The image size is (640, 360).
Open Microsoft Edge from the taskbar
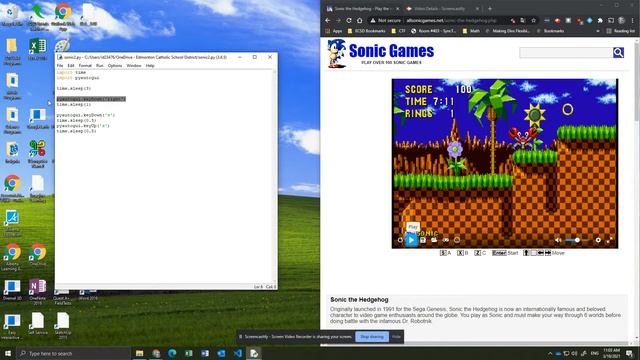(x=172, y=353)
